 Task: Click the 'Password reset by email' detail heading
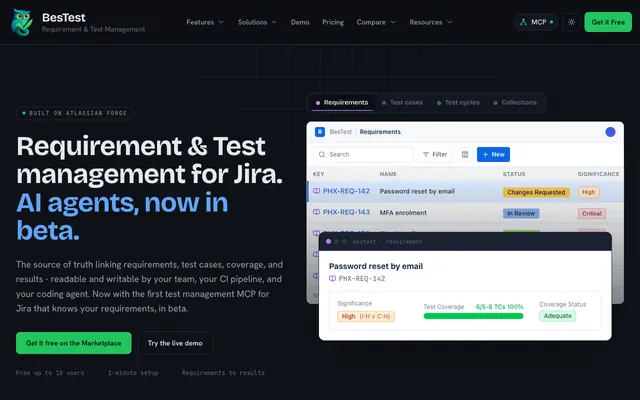click(376, 266)
